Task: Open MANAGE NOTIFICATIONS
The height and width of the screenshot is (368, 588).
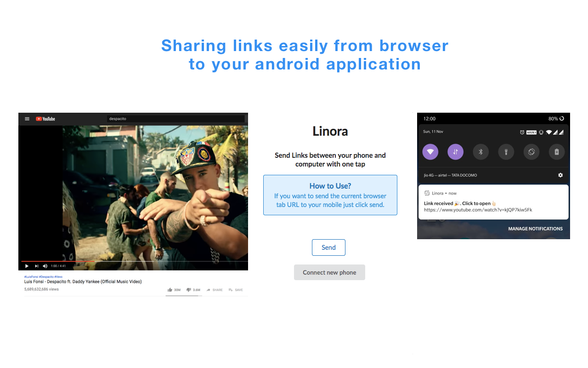Action: (x=535, y=229)
